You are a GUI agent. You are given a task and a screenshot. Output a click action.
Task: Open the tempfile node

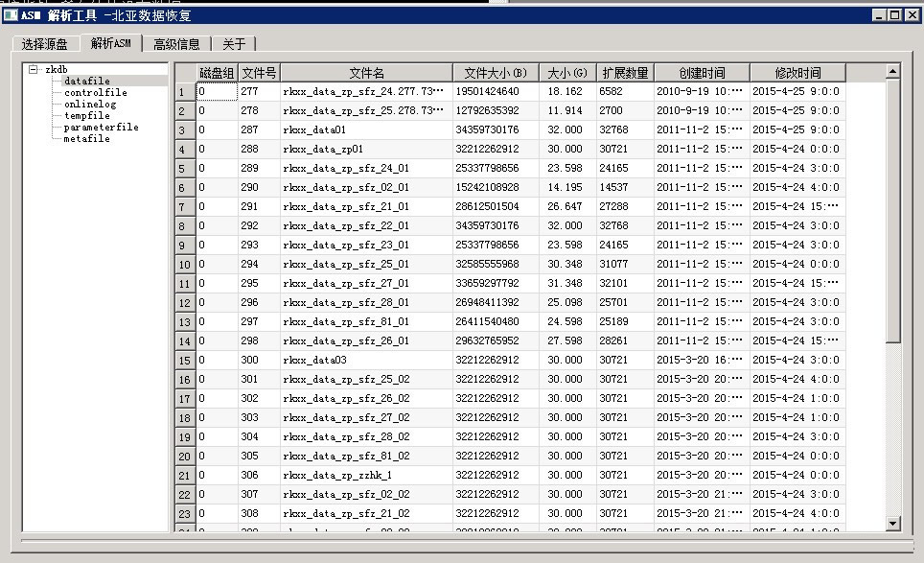tap(86, 115)
